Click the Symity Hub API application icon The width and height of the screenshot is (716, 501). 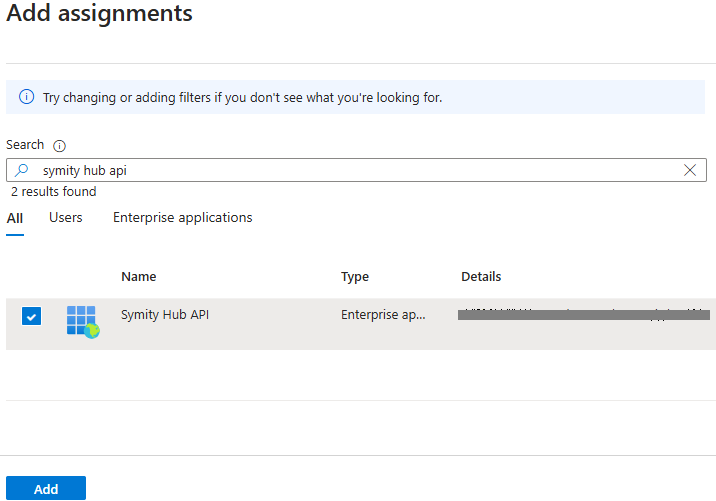pos(83,321)
